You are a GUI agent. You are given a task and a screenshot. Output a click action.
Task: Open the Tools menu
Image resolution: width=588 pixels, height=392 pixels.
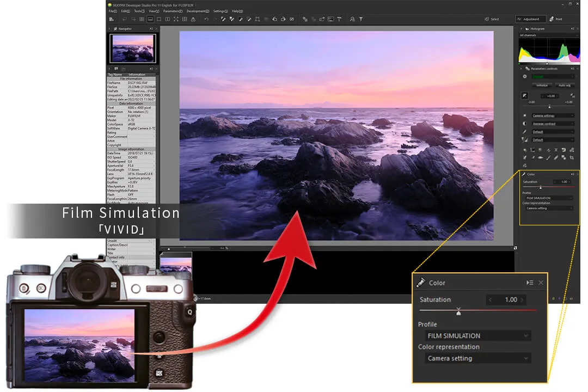[139, 11]
